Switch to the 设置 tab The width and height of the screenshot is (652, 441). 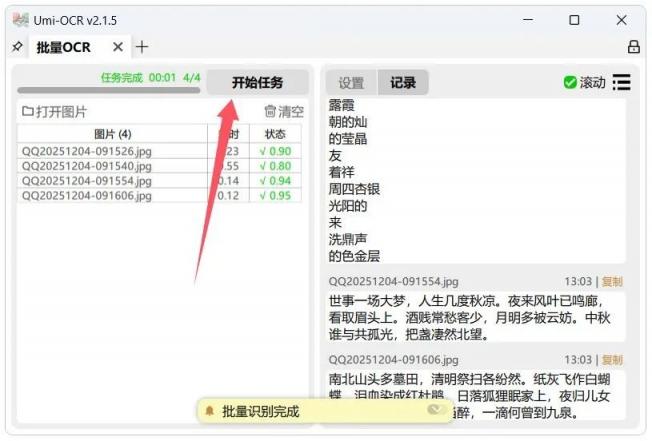coord(351,83)
